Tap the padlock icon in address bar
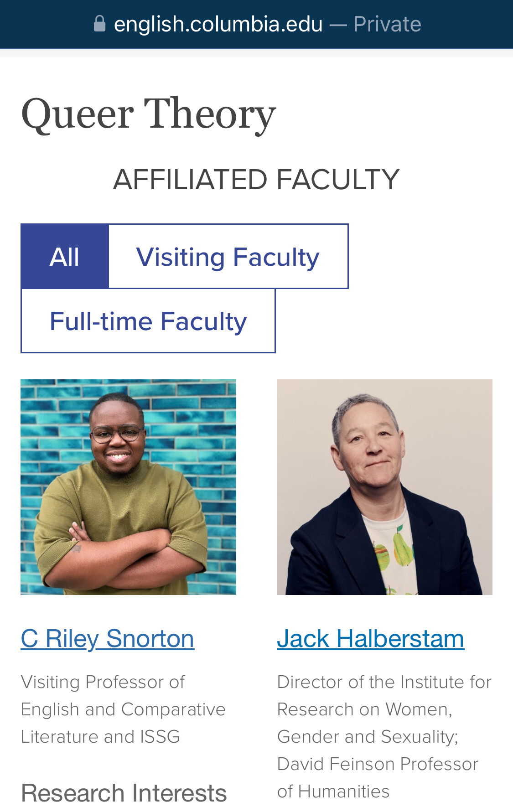513x812 pixels. (99, 24)
